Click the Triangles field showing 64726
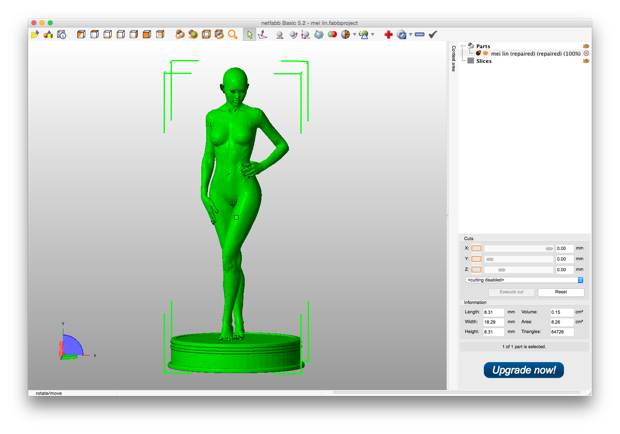This screenshot has width=620, height=434. (x=561, y=332)
